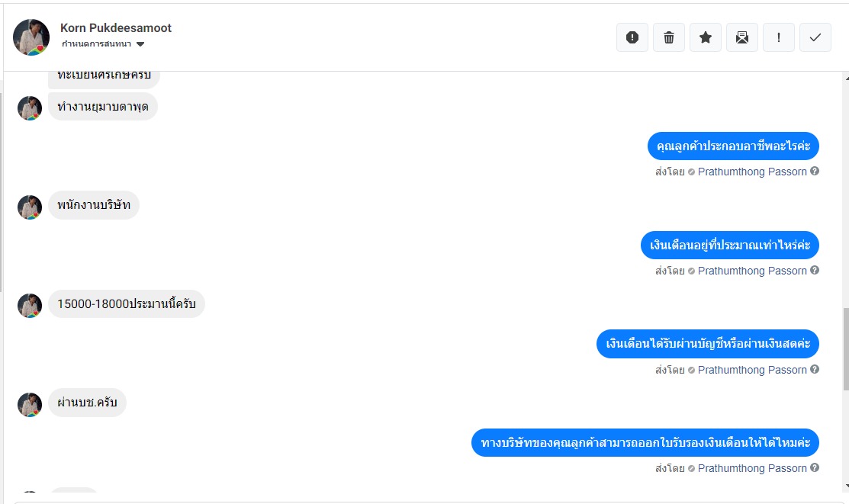Click the spam report exclamation circle icon
The height and width of the screenshot is (504, 849).
(x=632, y=37)
